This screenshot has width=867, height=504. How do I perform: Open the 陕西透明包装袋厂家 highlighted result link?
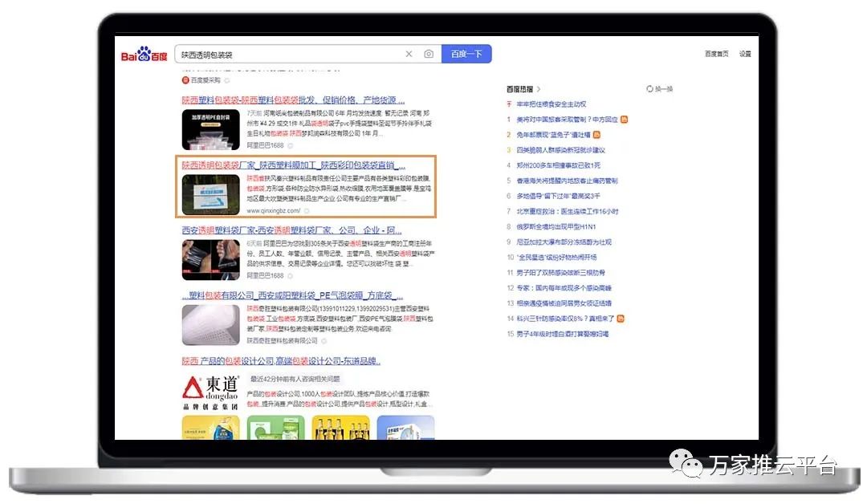coord(293,165)
